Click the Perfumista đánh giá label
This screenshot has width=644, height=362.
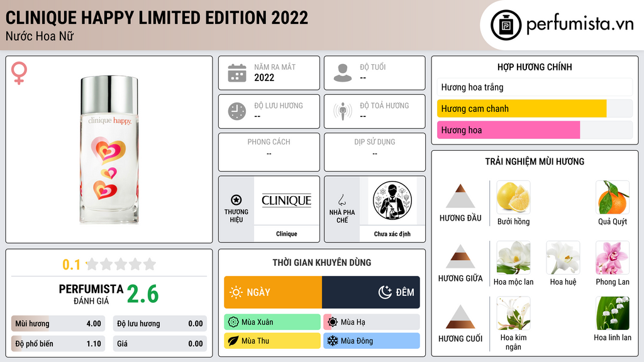click(91, 294)
